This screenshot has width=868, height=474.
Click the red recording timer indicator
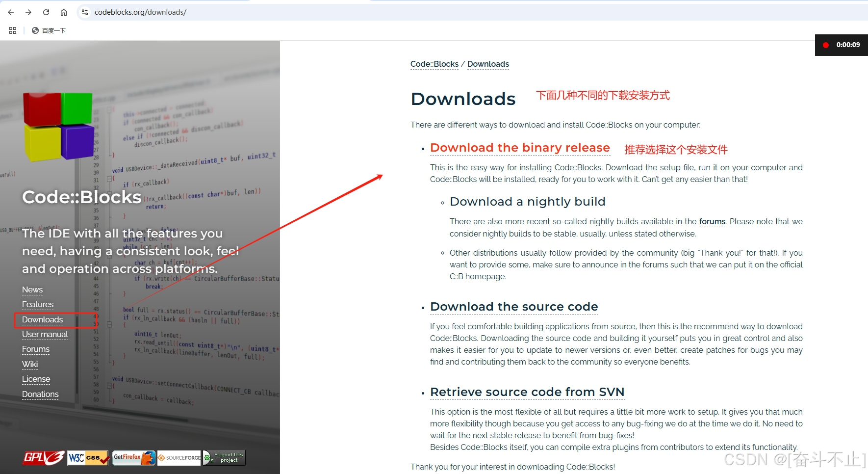pyautogui.click(x=842, y=45)
